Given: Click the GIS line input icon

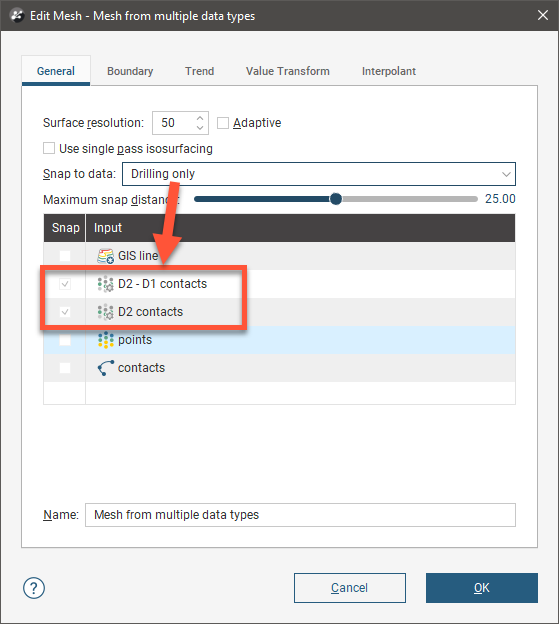Looking at the screenshot, I should (x=106, y=256).
